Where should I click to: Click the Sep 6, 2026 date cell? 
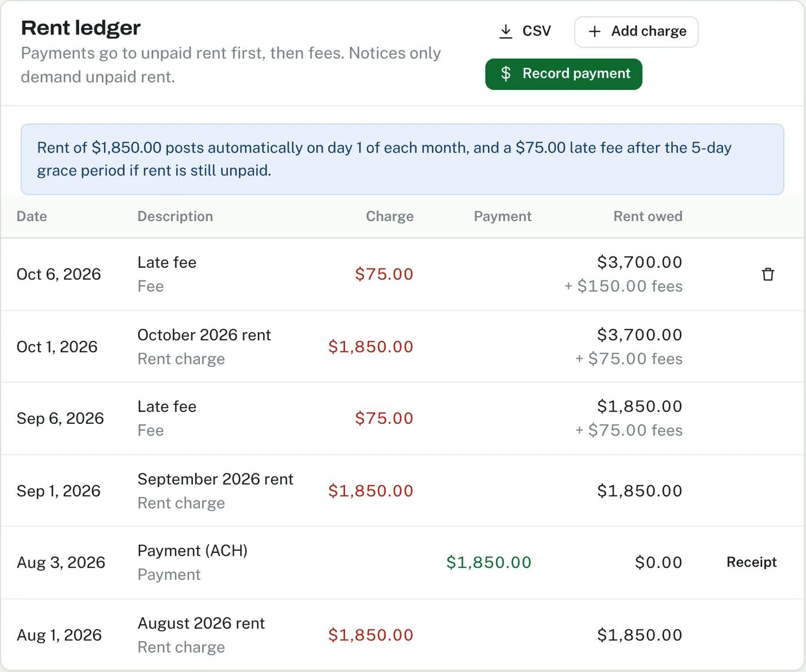coord(60,418)
